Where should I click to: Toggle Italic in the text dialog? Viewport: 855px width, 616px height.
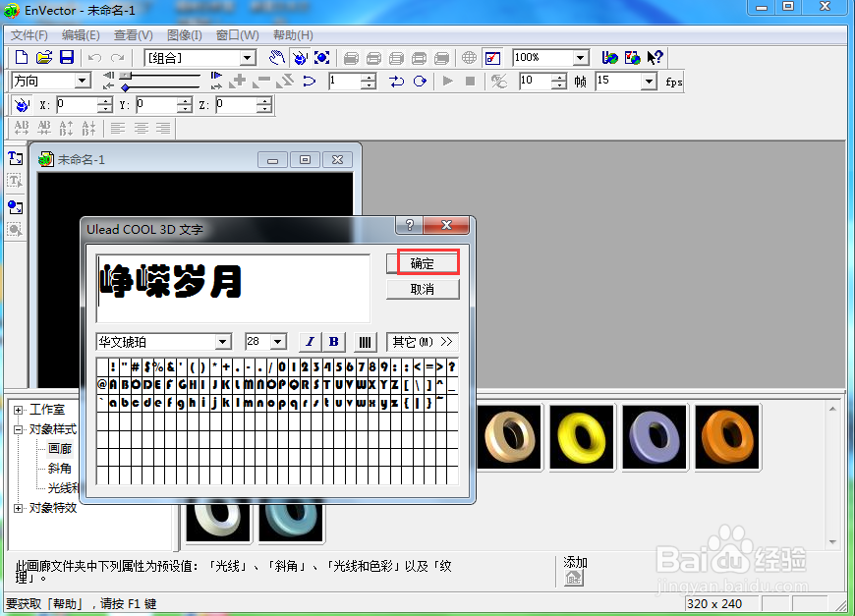[311, 342]
